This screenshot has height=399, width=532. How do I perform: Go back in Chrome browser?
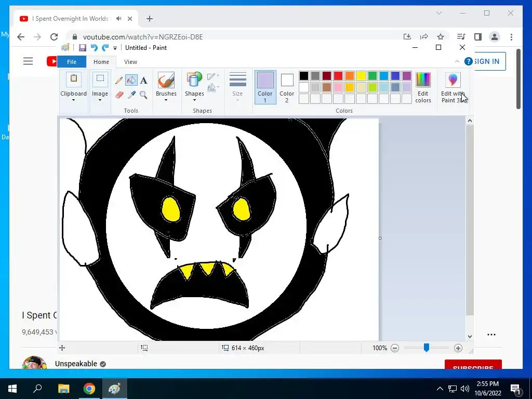(21, 37)
